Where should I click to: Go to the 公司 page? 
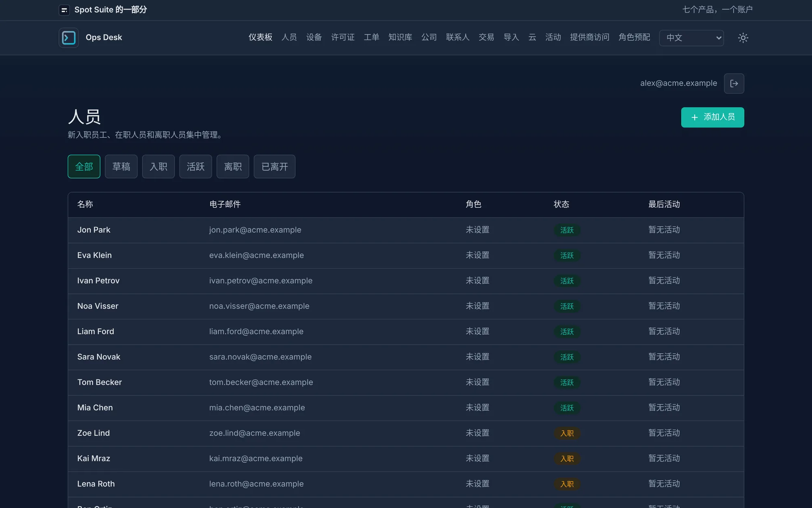pyautogui.click(x=429, y=37)
